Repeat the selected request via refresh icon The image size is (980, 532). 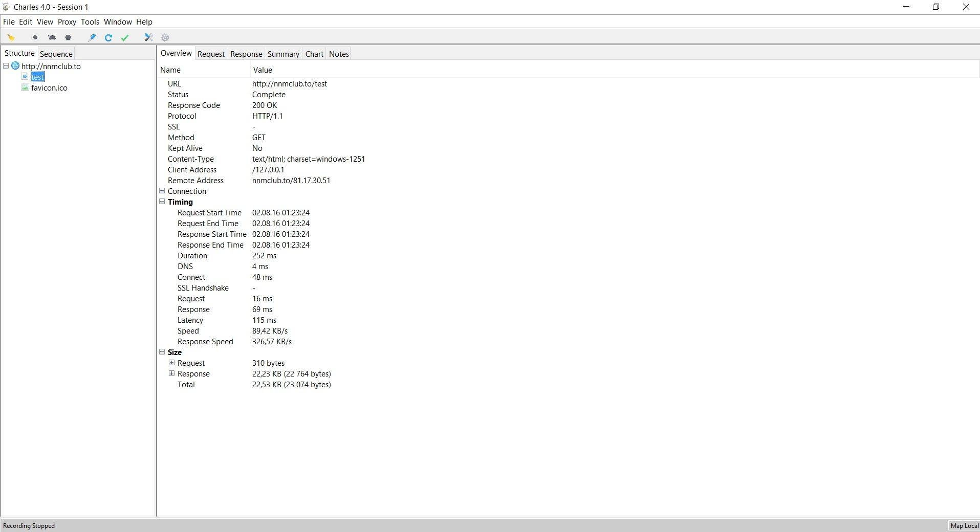[x=108, y=37]
